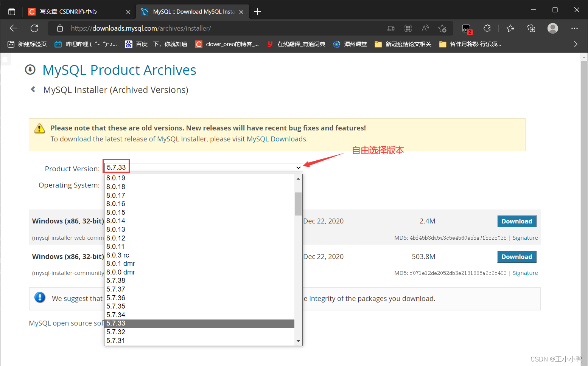Choose the 8.0.3 rc version
This screenshot has height=366, width=588.
pos(199,255)
